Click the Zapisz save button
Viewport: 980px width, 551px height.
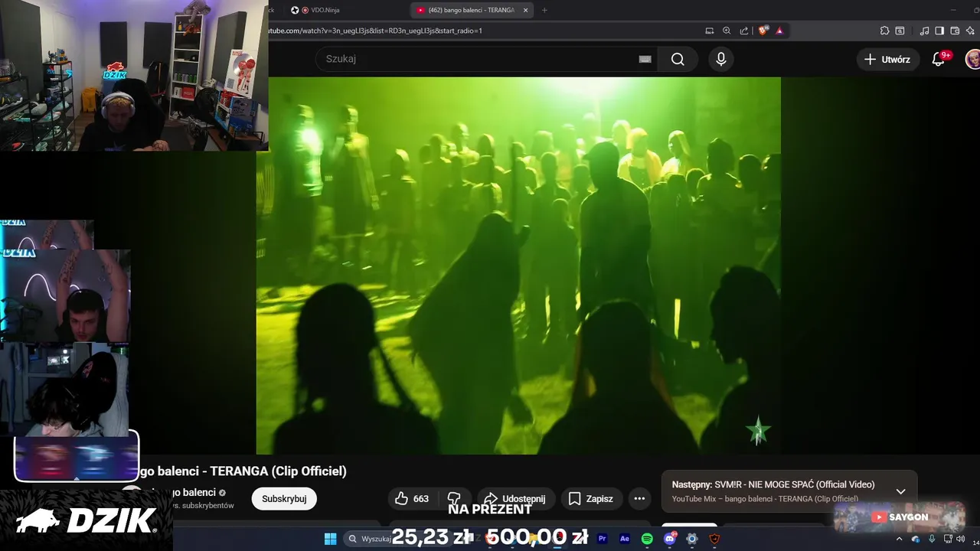591,499
